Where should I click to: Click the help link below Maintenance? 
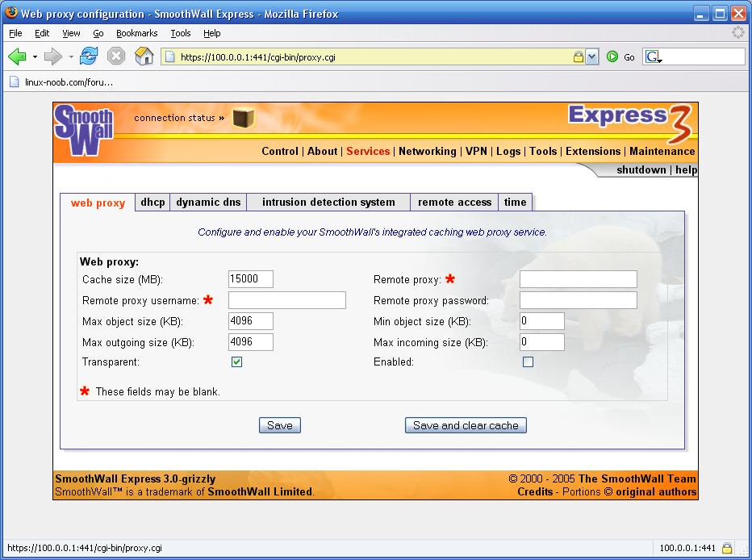point(687,169)
